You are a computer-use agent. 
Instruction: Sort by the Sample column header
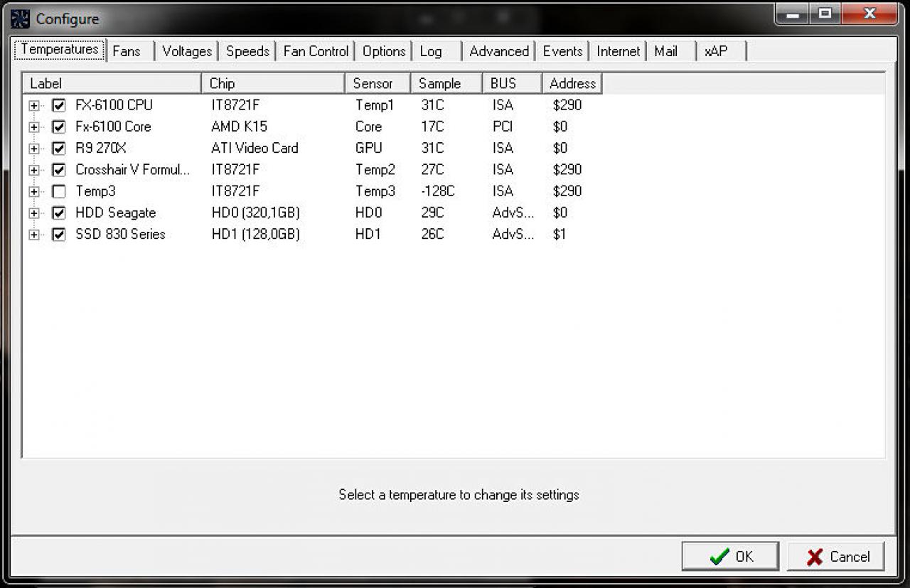tap(446, 83)
